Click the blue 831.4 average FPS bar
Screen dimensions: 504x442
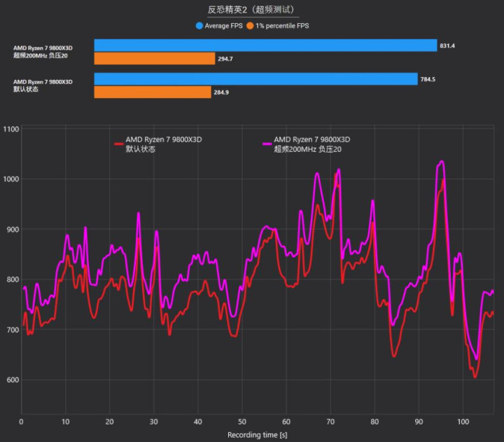[x=265, y=46]
